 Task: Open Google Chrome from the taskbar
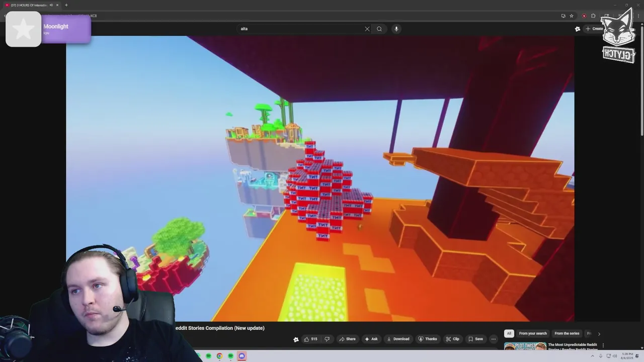(x=219, y=356)
